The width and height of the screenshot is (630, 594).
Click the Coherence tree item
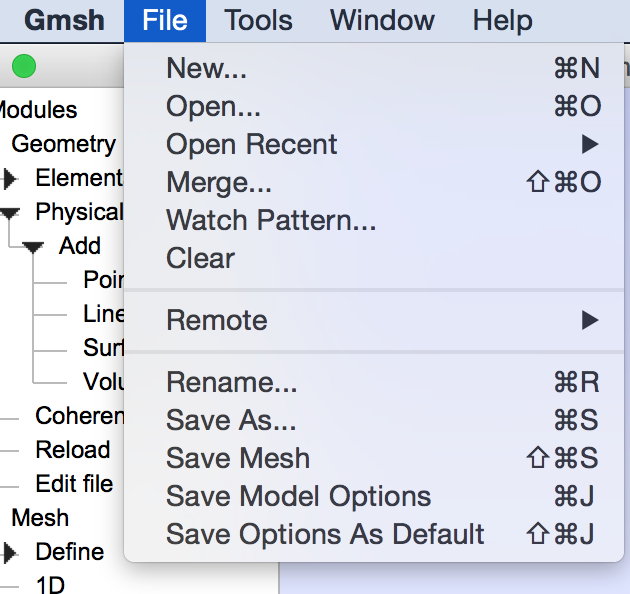pos(80,416)
